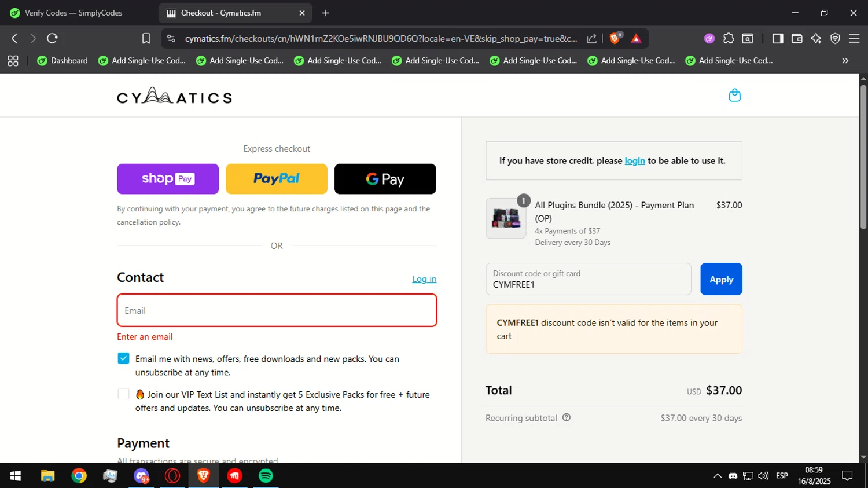The height and width of the screenshot is (488, 868).
Task: Open the browser hamburger menu
Action: pyautogui.click(x=854, y=38)
